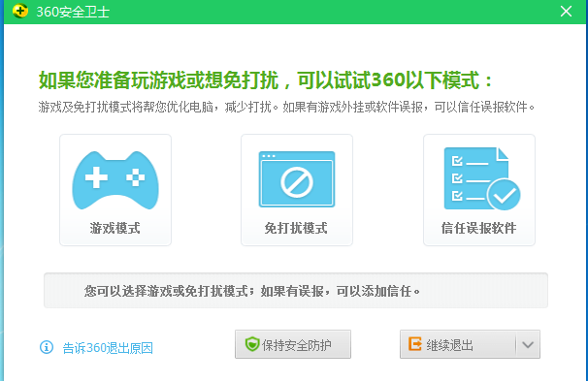Image resolution: width=588 pixels, height=381 pixels.
Task: Close the 360安全卫士 dialog
Action: [x=566, y=12]
